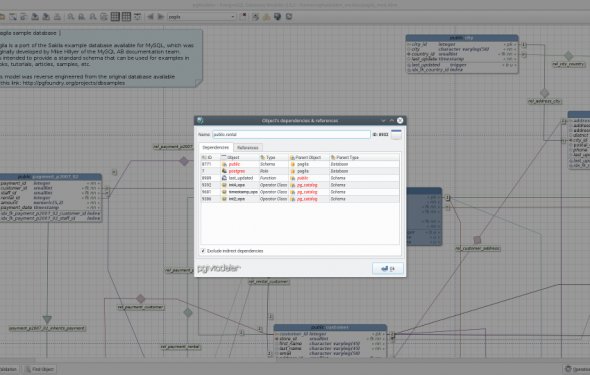The image size is (590, 375).
Task: Click the first_name column in customer table
Action: (330, 344)
